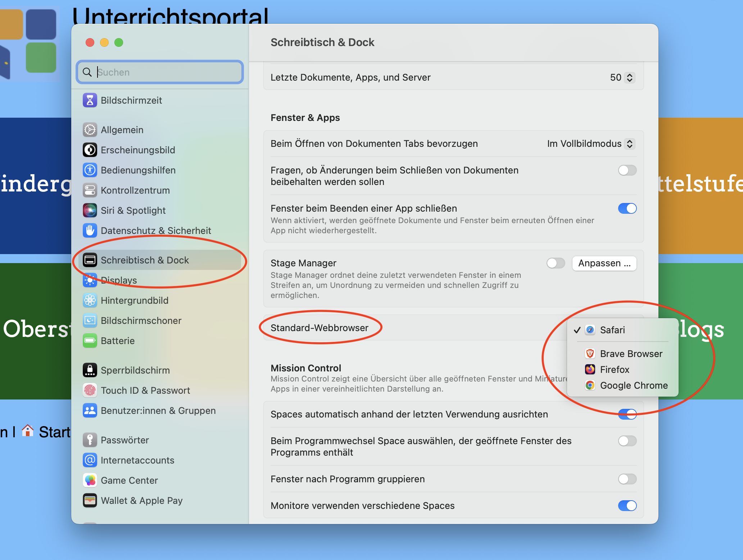This screenshot has width=743, height=560.
Task: Open Erscheinungsbild settings icon
Action: 90,150
